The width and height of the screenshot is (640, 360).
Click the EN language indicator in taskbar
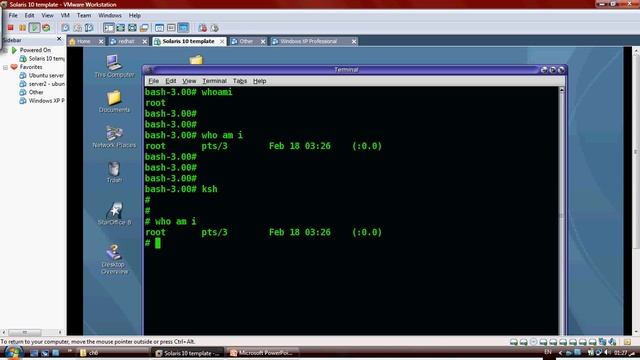548,352
